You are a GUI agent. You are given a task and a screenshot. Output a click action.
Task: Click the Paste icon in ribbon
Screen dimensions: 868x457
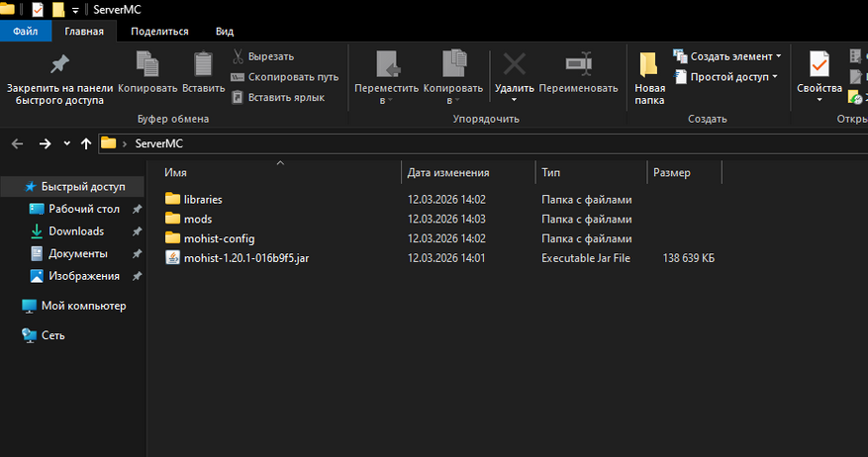click(x=203, y=65)
